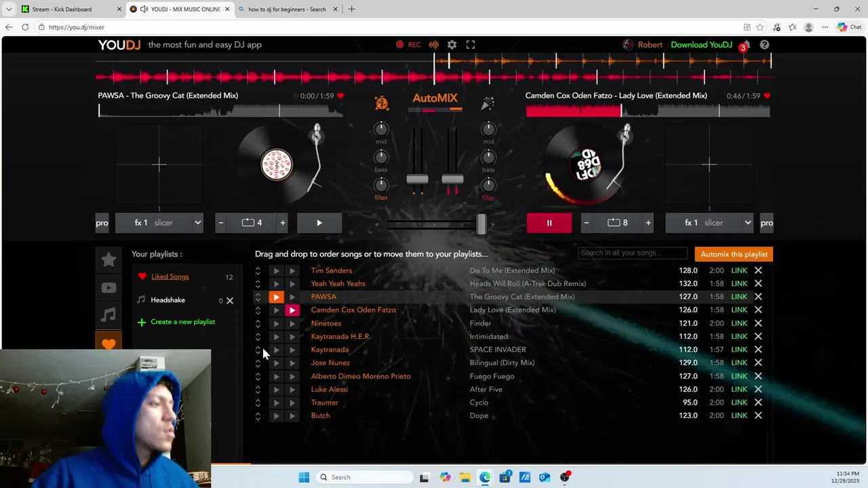
Task: Select the Headshake playlist
Action: (x=167, y=300)
